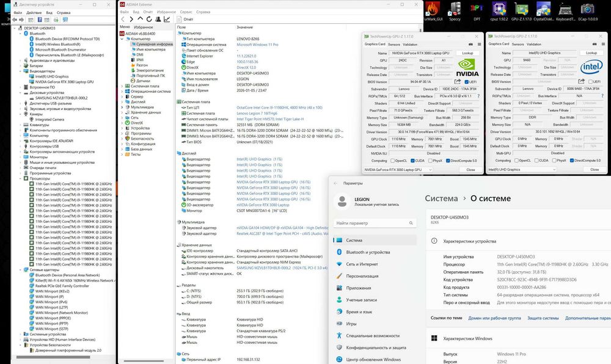Open the KeyboardT desktop icon

(565, 11)
